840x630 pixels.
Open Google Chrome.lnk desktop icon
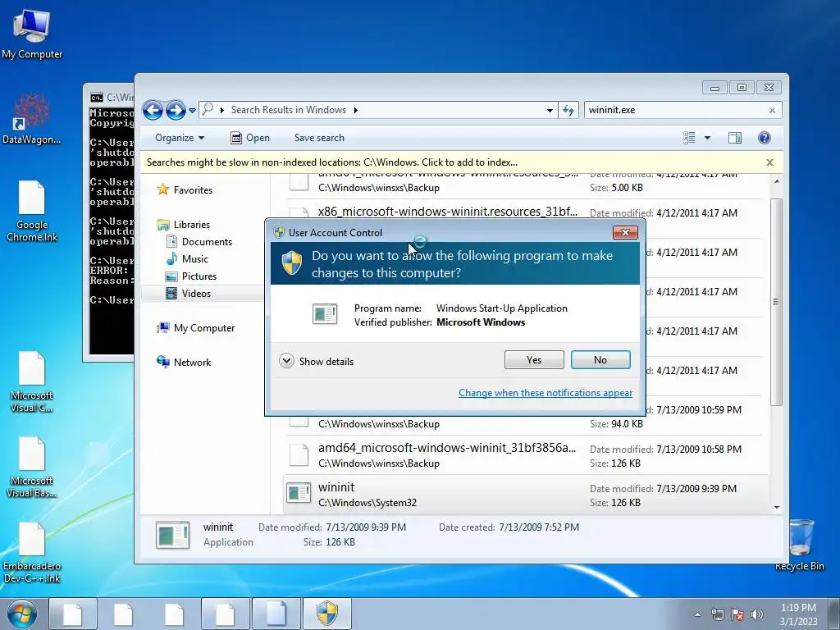coord(32,211)
